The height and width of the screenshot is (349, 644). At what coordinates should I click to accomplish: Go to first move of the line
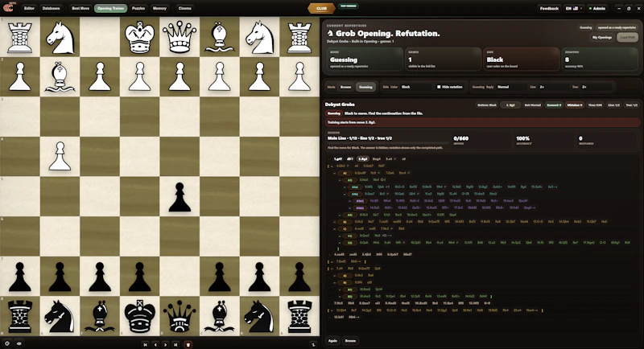[x=145, y=345]
